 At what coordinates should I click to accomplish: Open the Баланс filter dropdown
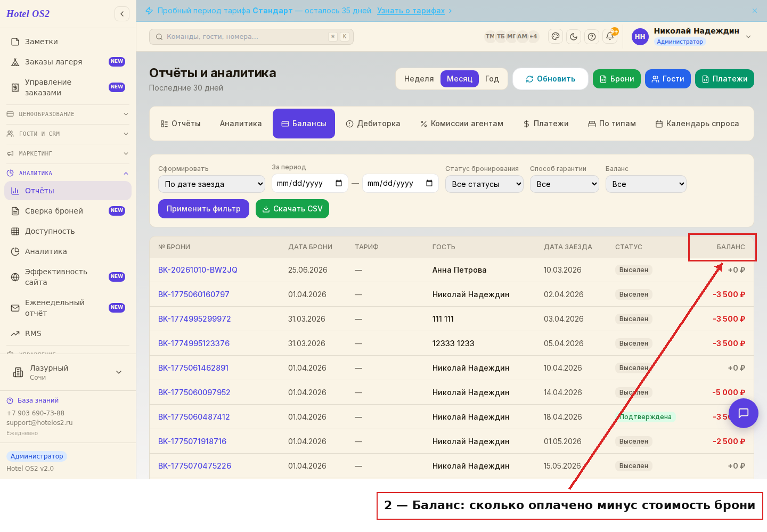646,184
